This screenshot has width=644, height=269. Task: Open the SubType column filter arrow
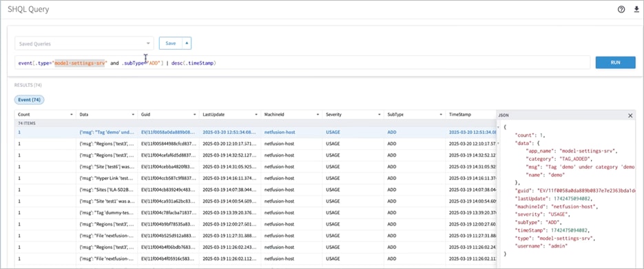tap(441, 114)
